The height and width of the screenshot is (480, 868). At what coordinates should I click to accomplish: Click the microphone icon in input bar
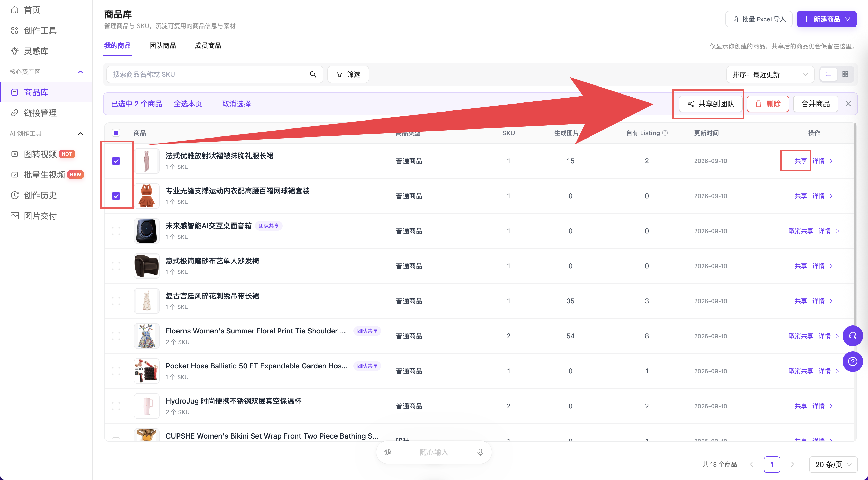(x=480, y=452)
